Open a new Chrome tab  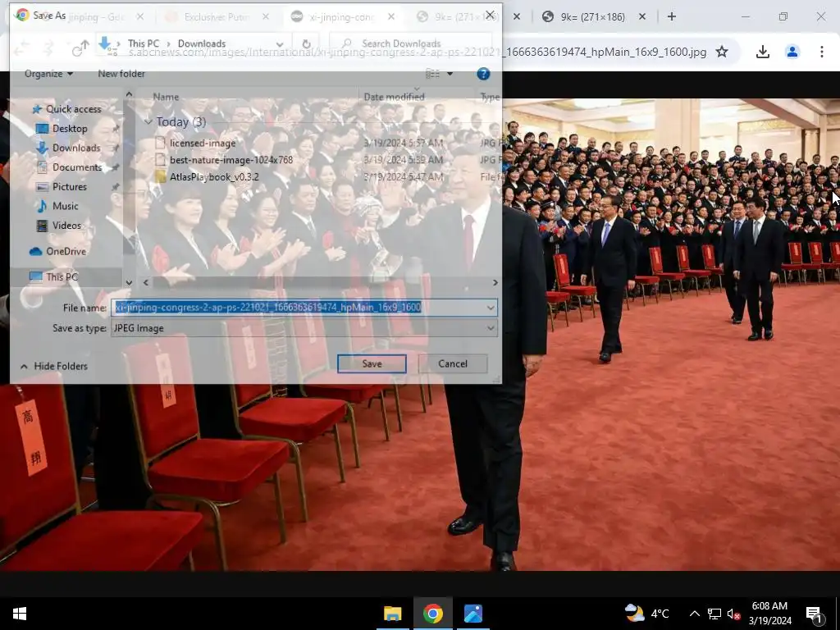click(671, 16)
